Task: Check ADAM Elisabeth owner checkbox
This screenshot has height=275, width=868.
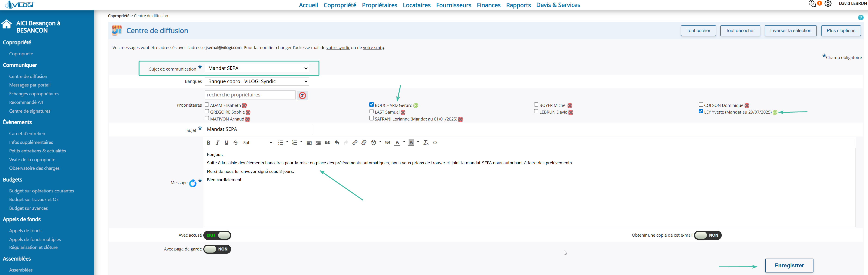Action: (207, 105)
